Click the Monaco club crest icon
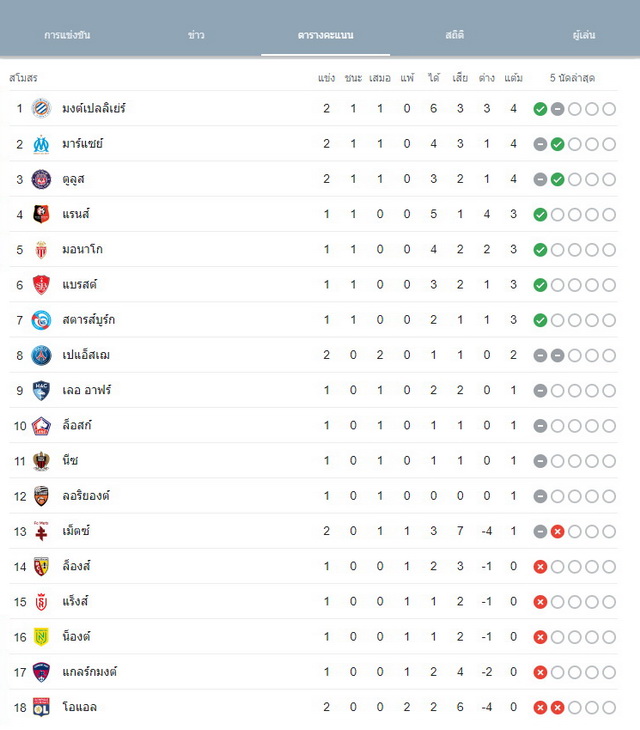This screenshot has width=640, height=730. 41,250
